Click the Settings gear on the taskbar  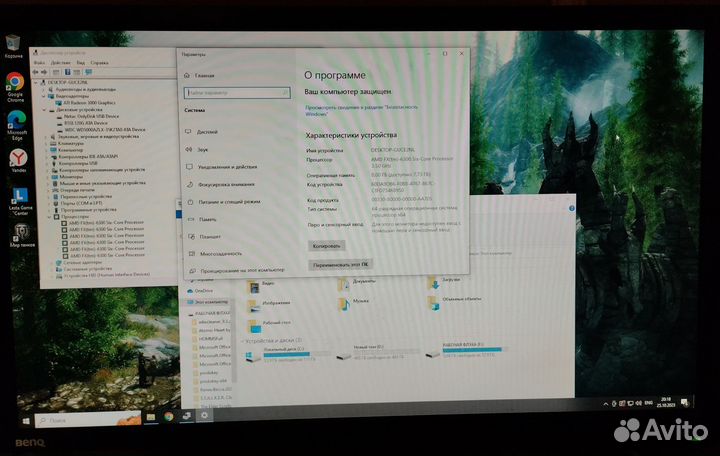tap(204, 415)
